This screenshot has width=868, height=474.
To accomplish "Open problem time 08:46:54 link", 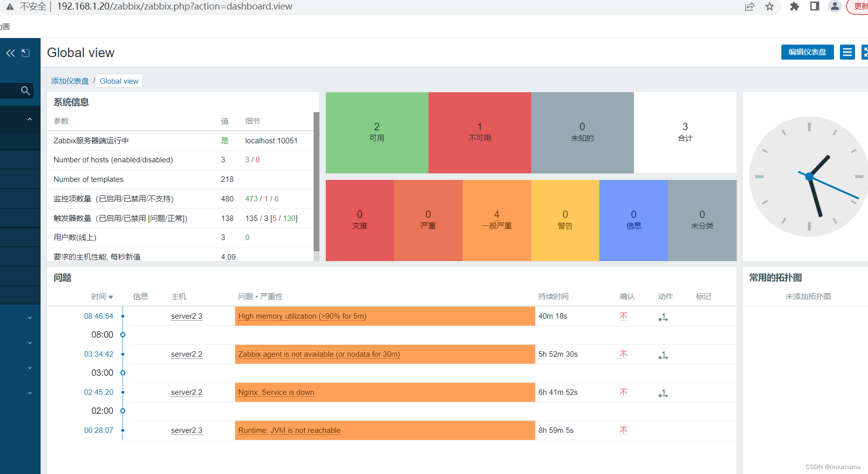I will point(99,316).
